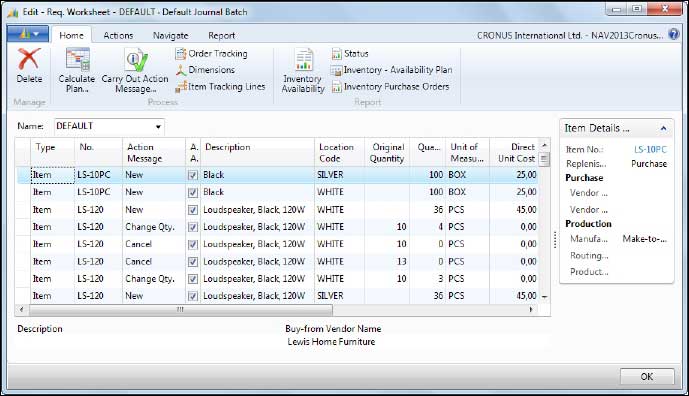The image size is (689, 396).
Task: Click the help question mark icon
Action: click(674, 34)
